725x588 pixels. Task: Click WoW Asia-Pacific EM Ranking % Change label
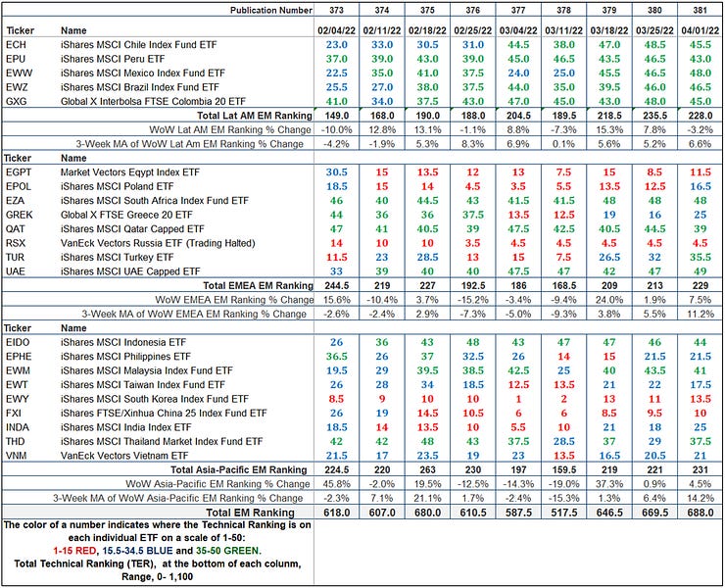point(217,484)
